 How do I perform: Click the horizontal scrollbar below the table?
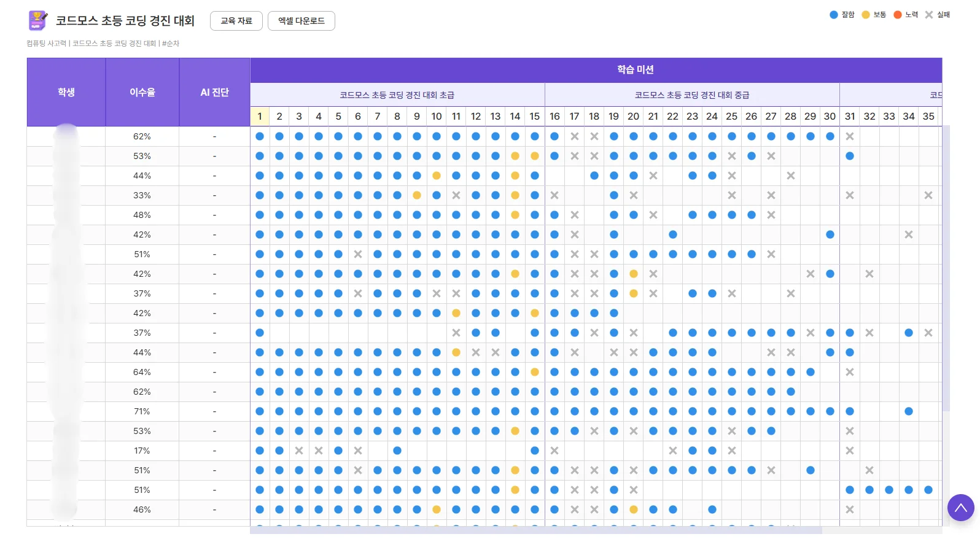(535, 530)
